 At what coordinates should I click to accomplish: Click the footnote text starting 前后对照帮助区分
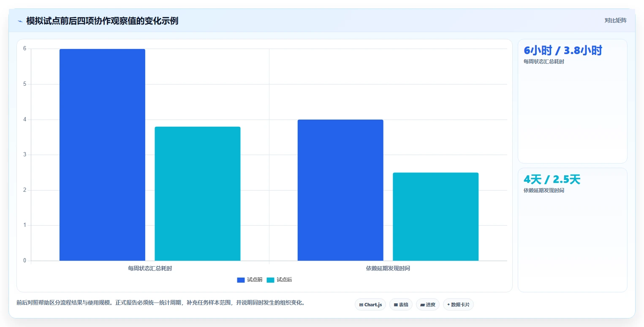160,303
